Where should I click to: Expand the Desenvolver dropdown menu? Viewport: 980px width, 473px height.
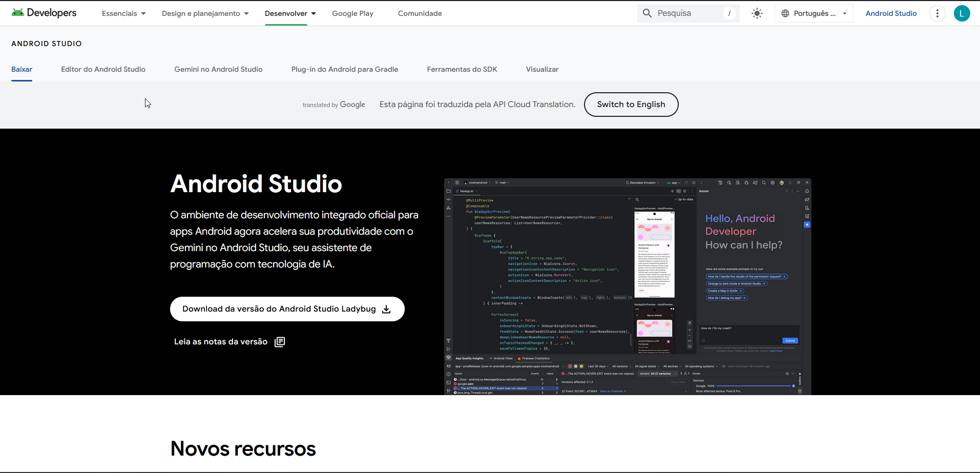pos(290,13)
